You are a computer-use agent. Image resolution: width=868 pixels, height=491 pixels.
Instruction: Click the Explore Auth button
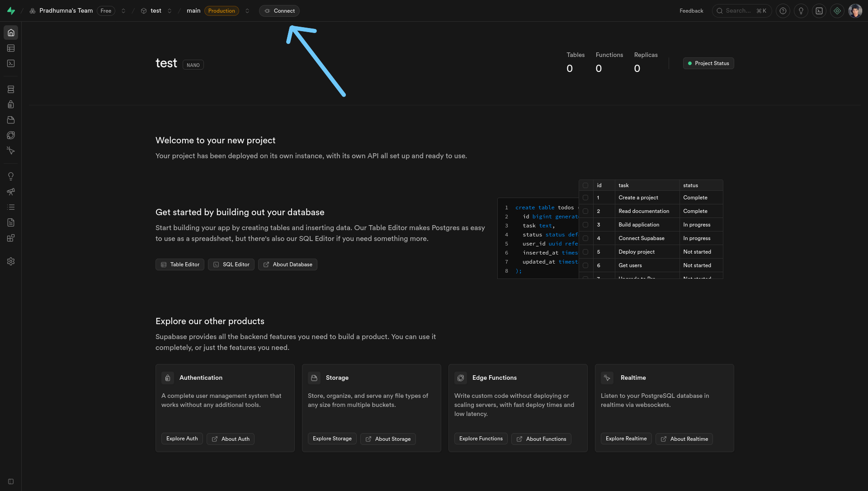182,439
